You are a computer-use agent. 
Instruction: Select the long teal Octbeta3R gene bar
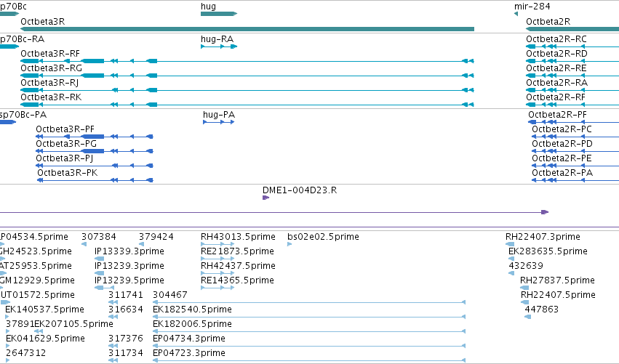click(247, 29)
